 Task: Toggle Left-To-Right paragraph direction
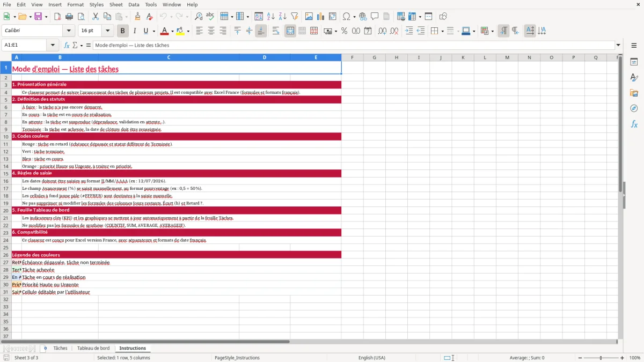pyautogui.click(x=503, y=31)
